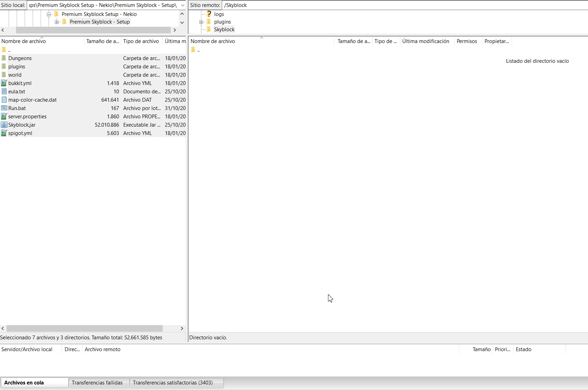The image size is (588, 390).
Task: Select the Dungeons folder icon
Action: (x=4, y=58)
